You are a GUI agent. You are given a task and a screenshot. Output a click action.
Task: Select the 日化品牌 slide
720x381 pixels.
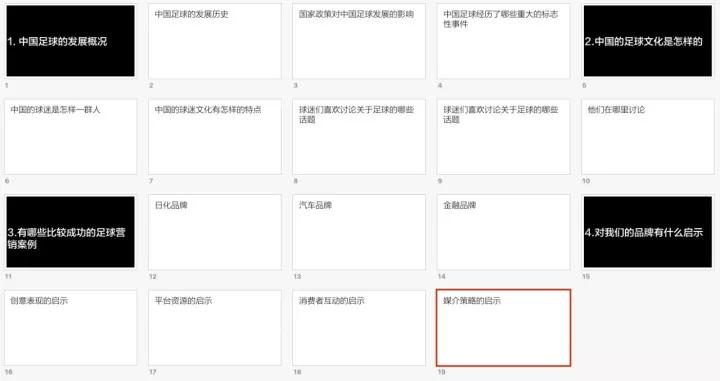(x=215, y=232)
